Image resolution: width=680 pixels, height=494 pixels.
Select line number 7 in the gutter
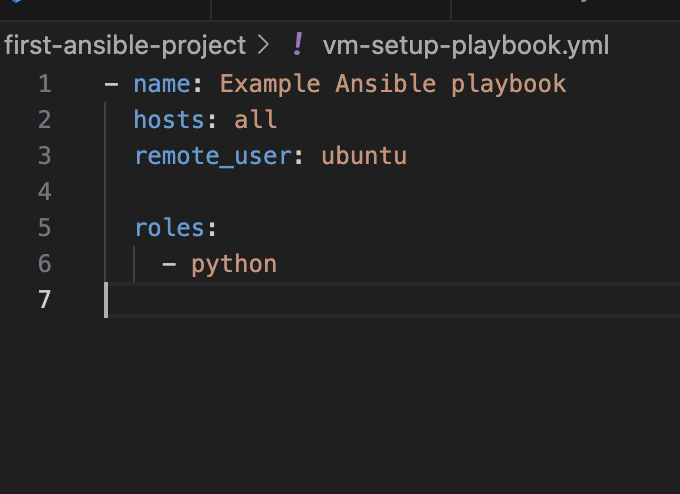click(x=45, y=300)
